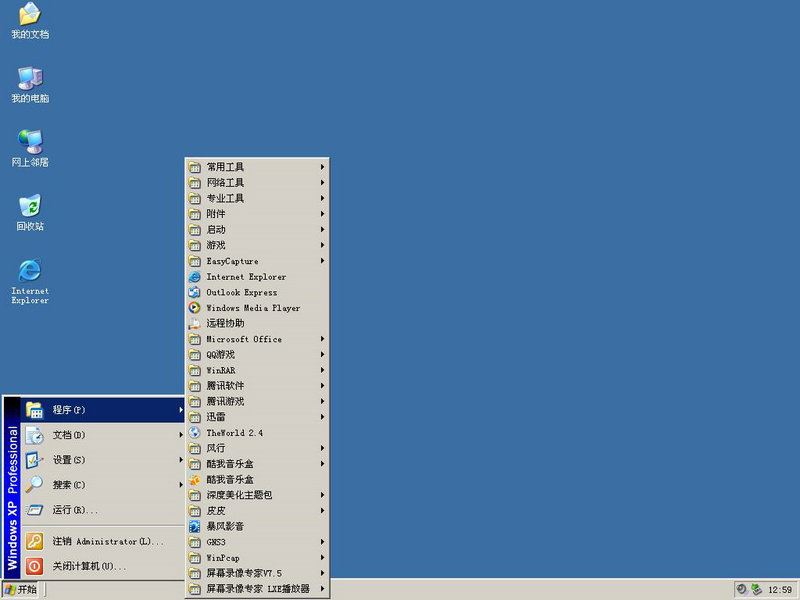Click the 搜索(C) magnifier icon
Viewport: 800px width, 600px height.
(x=34, y=485)
